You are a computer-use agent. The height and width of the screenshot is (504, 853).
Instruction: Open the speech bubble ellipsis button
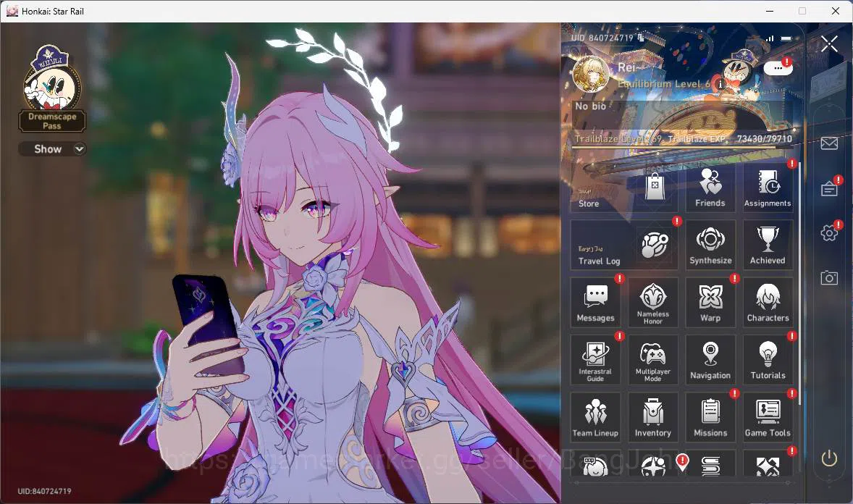[x=778, y=68]
